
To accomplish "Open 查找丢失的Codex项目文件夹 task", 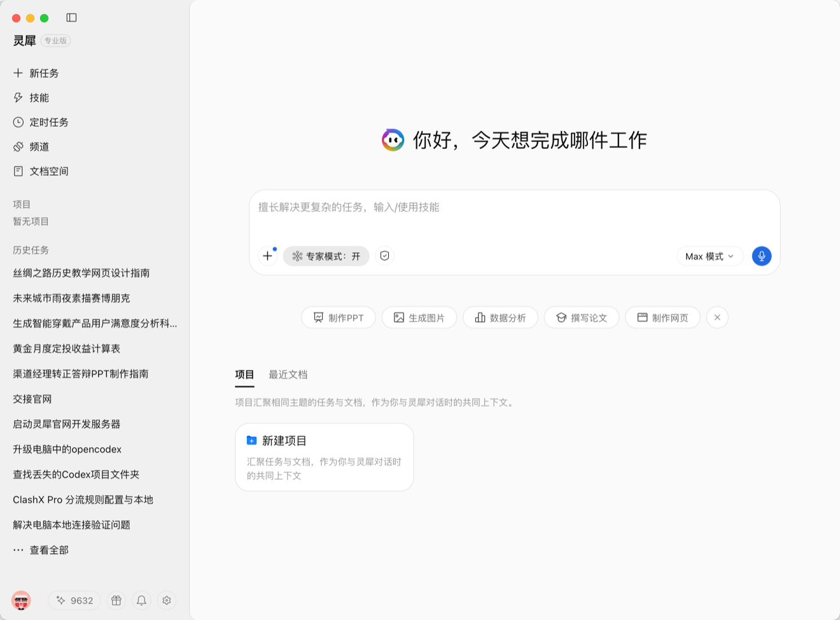I will pos(76,474).
